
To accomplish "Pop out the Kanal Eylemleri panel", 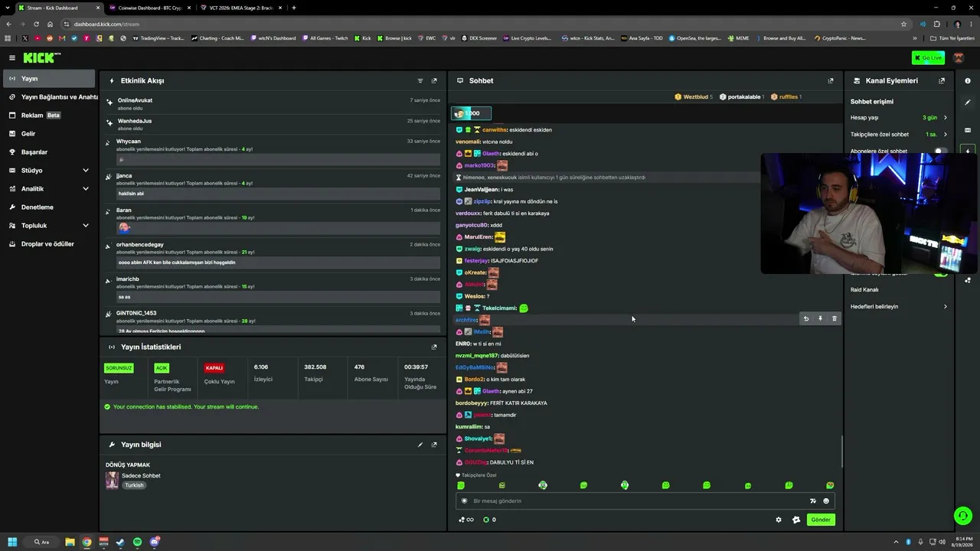I will coord(942,80).
